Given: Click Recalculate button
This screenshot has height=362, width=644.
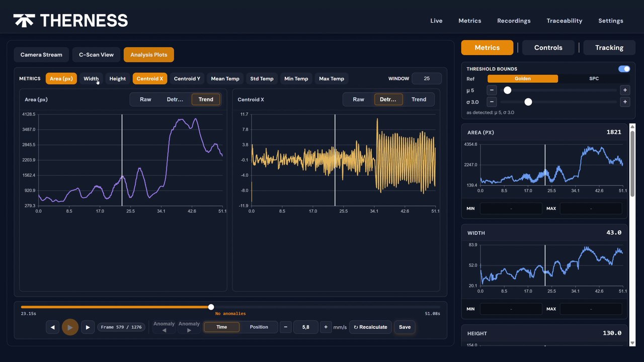Looking at the screenshot, I should point(370,327).
